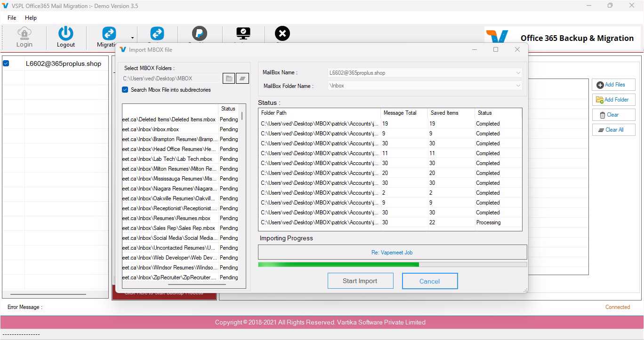The image size is (644, 340).
Task: Click the Message Total column header
Action: 404,113
